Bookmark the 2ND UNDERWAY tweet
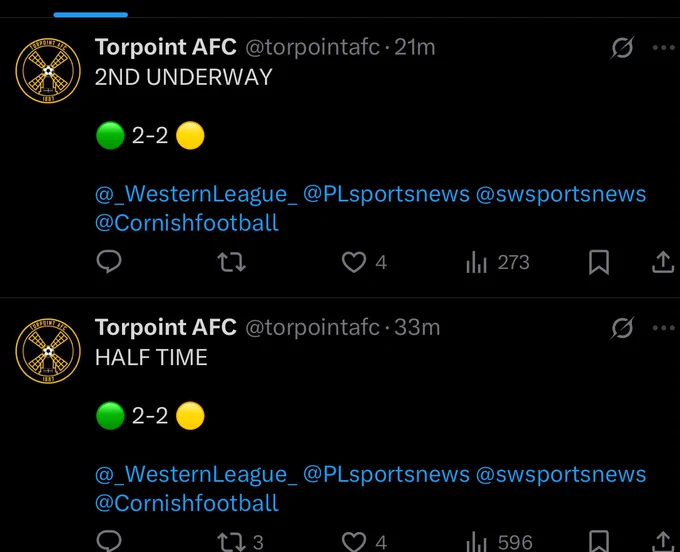 pos(599,262)
